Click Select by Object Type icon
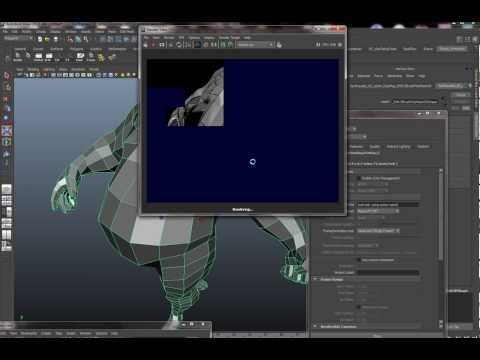This screenshot has height=360, width=480. (x=78, y=39)
